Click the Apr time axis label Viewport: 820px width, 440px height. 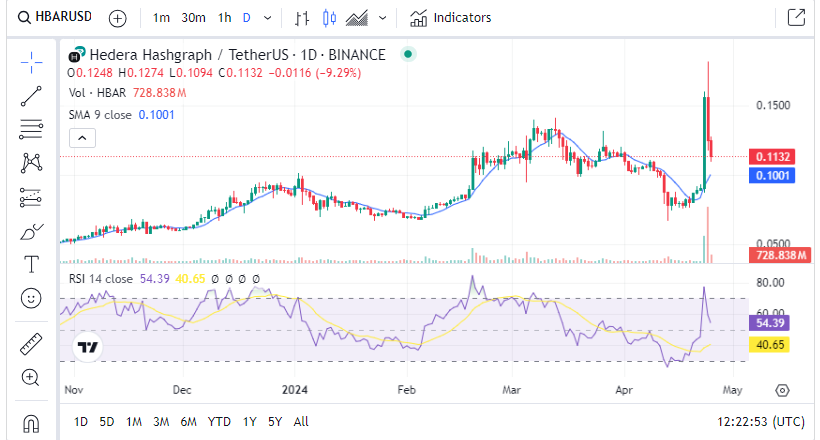tap(624, 390)
